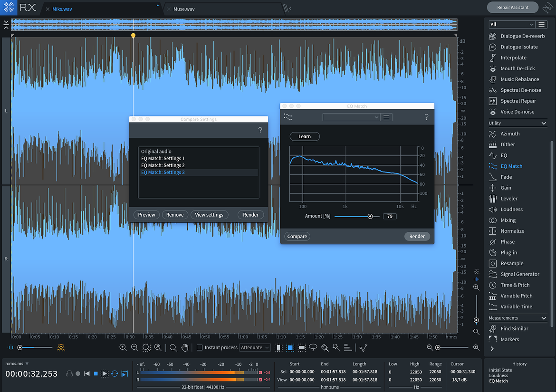Adjust the waveform/spectrogram opacity slider
Viewport: 556px width, 392px height.
pos(20,348)
